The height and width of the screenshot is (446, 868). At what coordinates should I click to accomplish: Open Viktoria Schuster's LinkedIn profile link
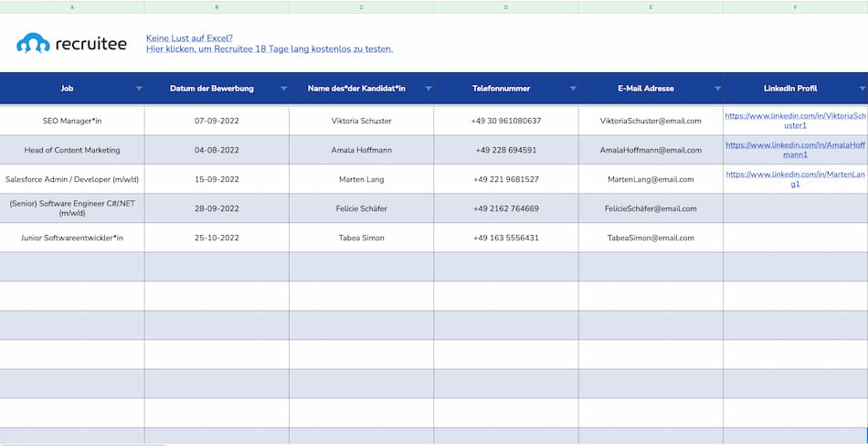coord(795,121)
